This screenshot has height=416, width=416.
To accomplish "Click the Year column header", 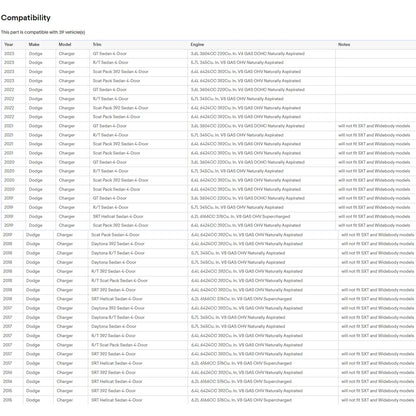I will tap(9, 44).
